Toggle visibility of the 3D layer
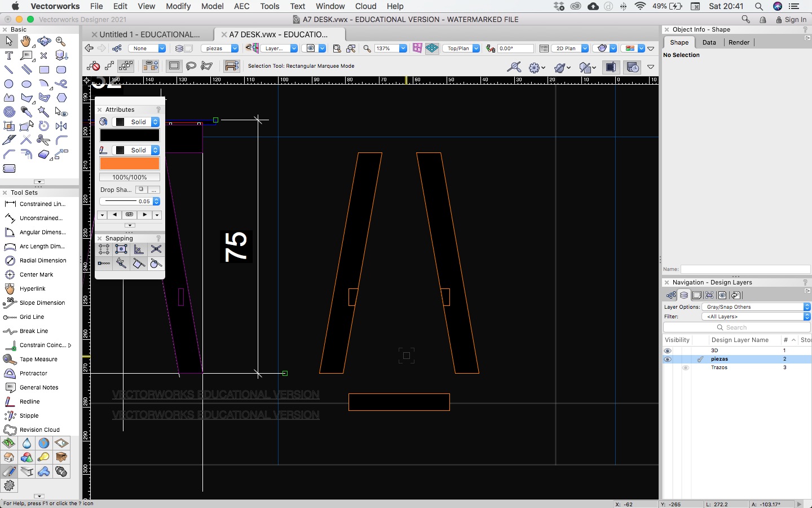 pos(668,351)
